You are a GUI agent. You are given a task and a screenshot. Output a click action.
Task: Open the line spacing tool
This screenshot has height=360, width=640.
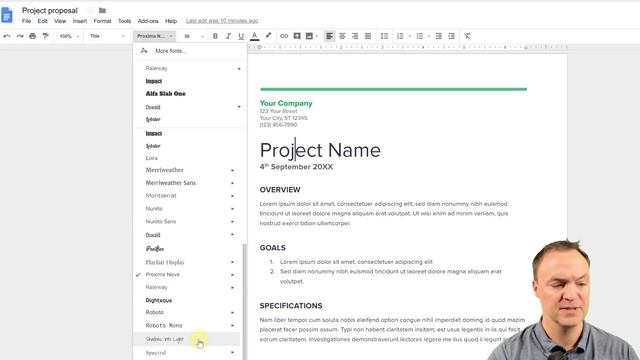click(384, 36)
